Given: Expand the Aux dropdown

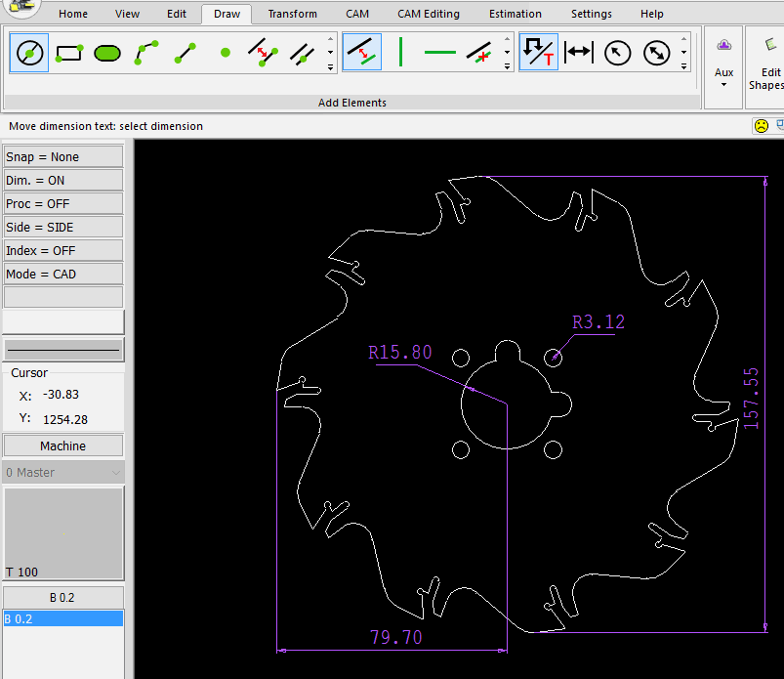Looking at the screenshot, I should coord(723,84).
